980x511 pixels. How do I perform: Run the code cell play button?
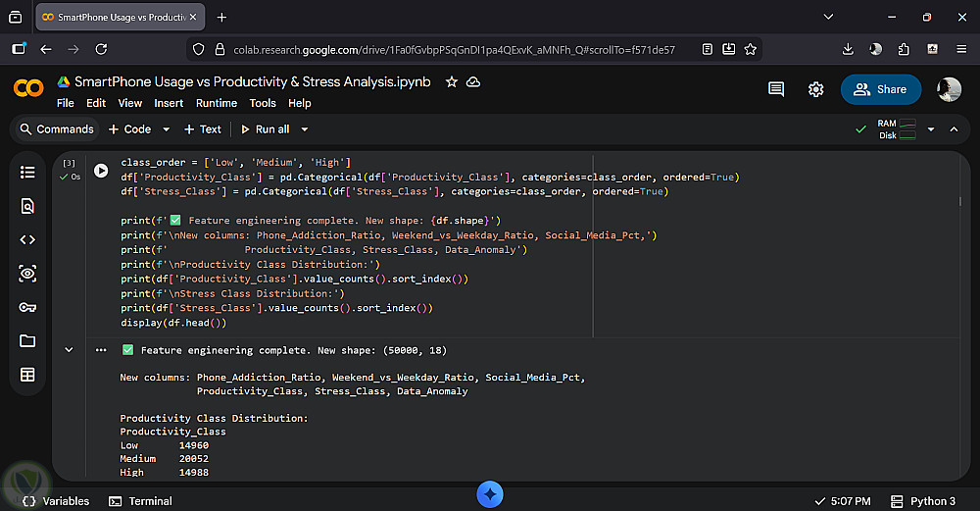click(x=101, y=171)
